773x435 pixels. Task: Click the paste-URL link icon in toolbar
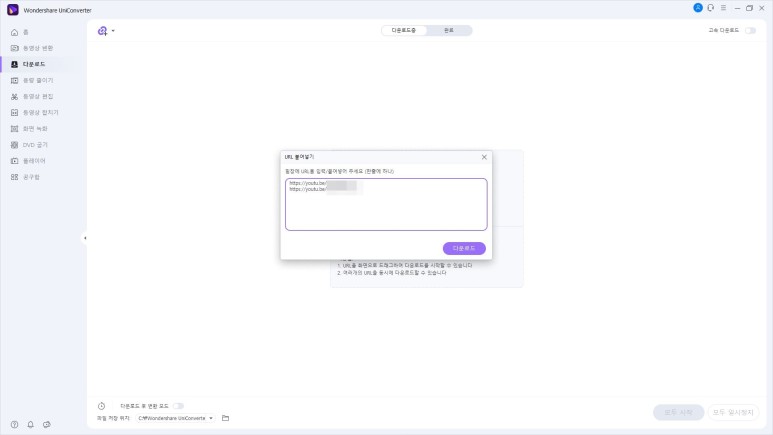pos(102,31)
